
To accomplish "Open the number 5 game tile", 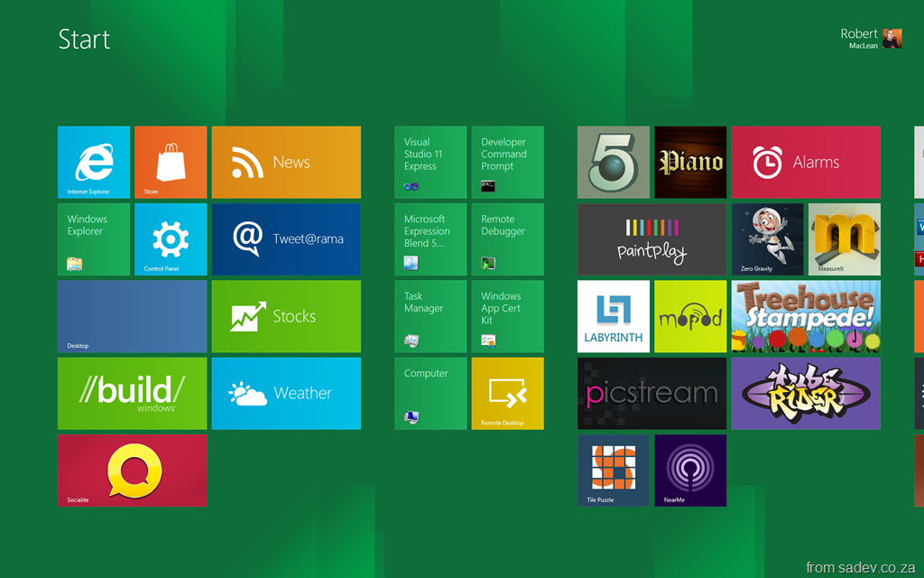I will coord(614,163).
